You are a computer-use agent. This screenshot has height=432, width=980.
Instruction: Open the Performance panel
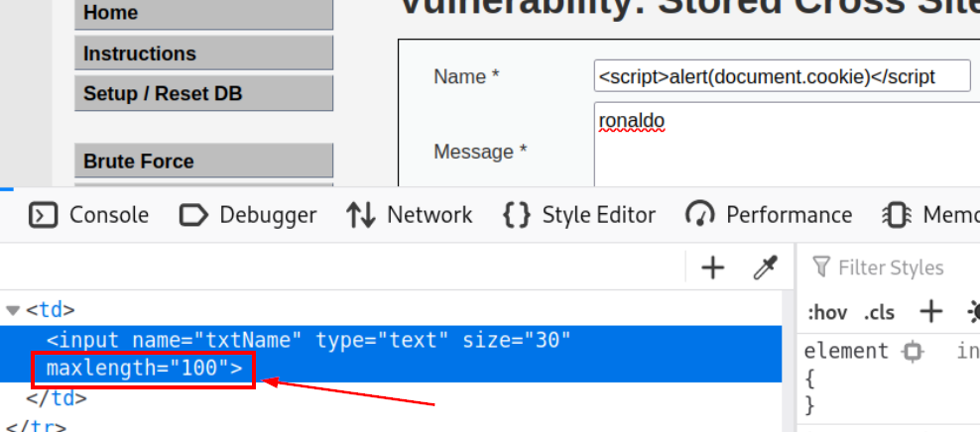point(769,215)
